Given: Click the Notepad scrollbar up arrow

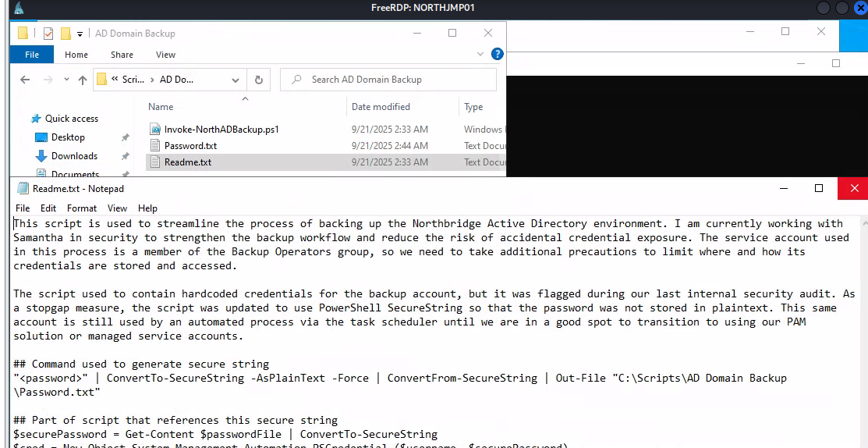Looking at the screenshot, I should [x=863, y=223].
